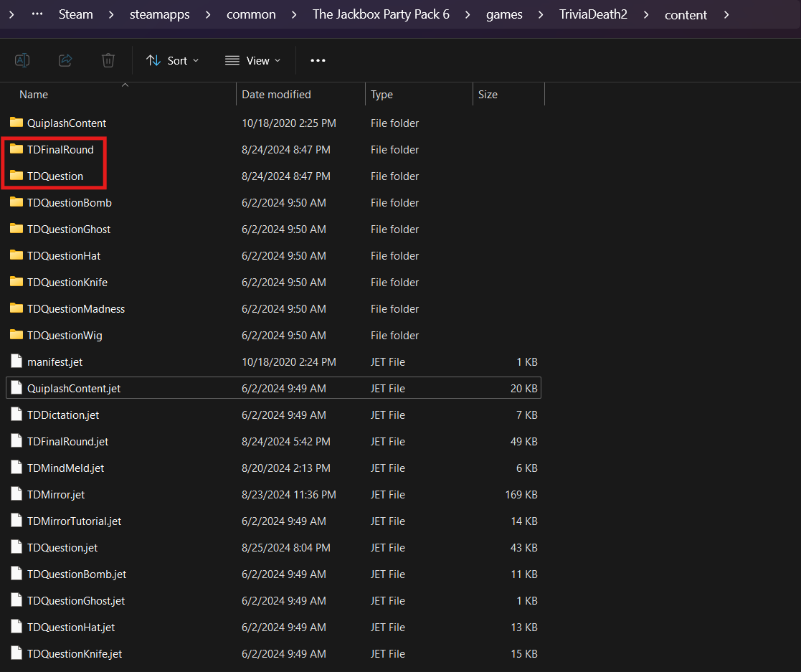This screenshot has width=801, height=672.
Task: Click the TDQuestionKnife.jet file name
Action: (x=75, y=653)
